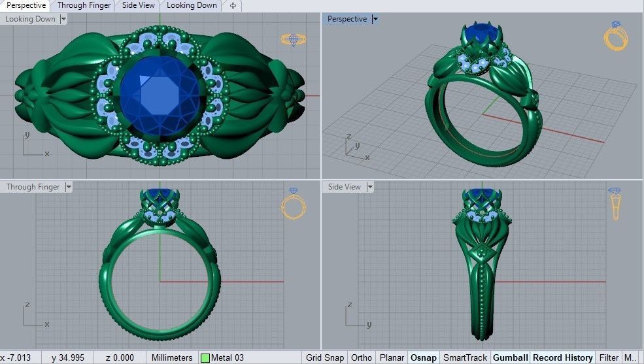Expand the Perspective viewport menu arrow
The image size is (644, 364).
coord(375,19)
